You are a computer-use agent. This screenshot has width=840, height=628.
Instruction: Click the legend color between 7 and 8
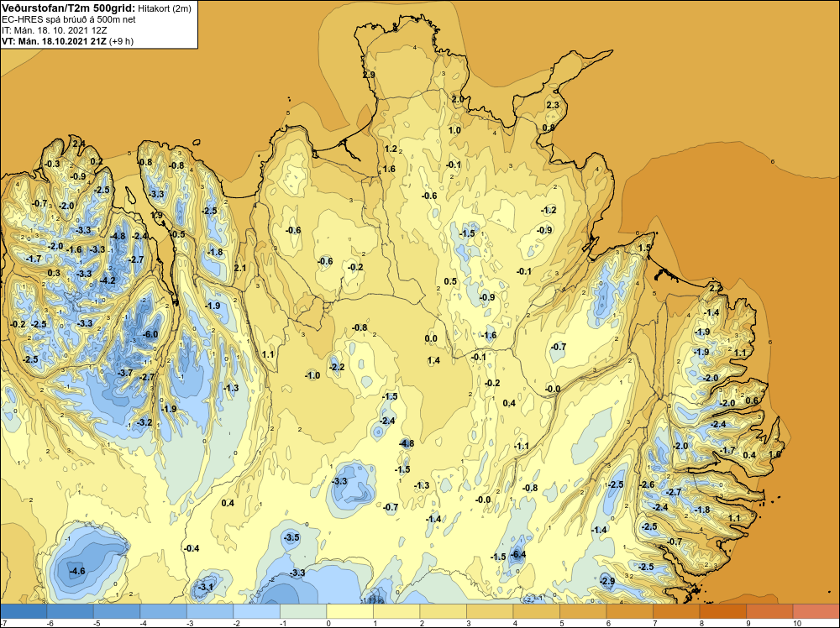coord(676,611)
